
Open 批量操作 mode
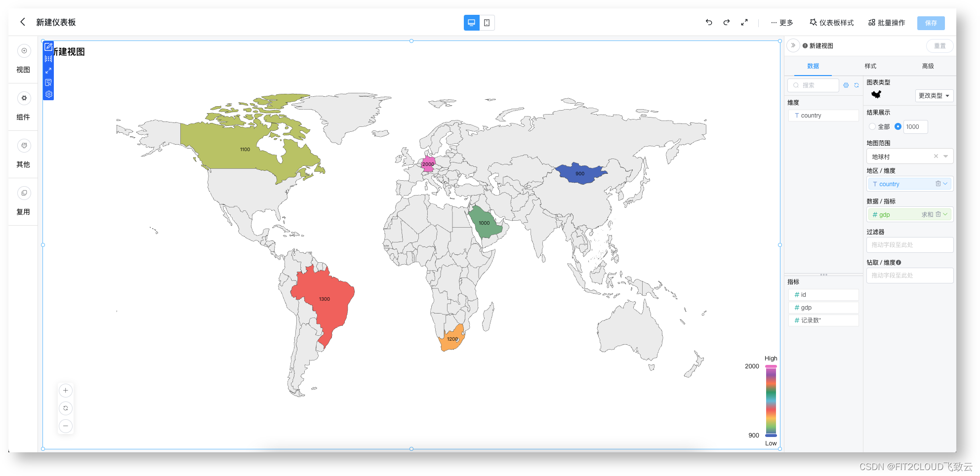click(887, 23)
